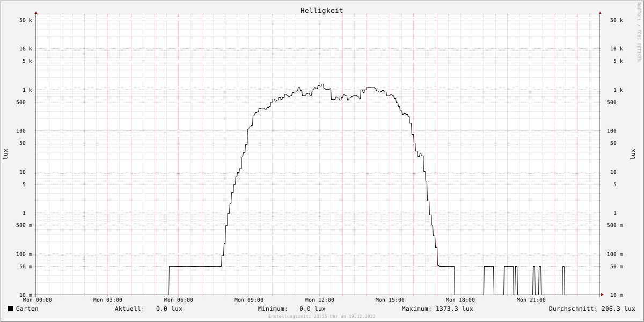Click the Mon 09:00 time label
644x322 pixels.
click(x=249, y=300)
